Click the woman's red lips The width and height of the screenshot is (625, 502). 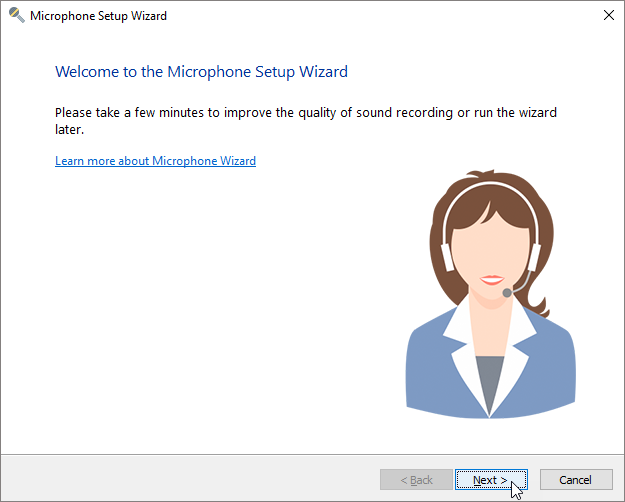pyautogui.click(x=490, y=279)
